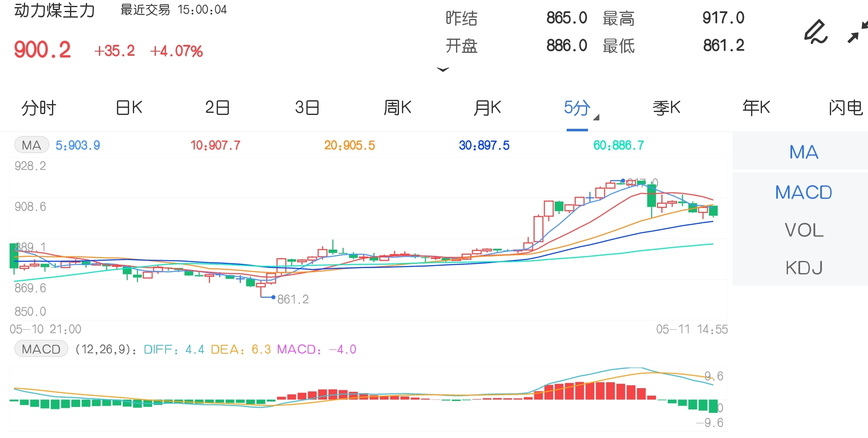Click the MA10 value 10:907.7
Viewport: 868px width, 438px height.
click(x=215, y=146)
